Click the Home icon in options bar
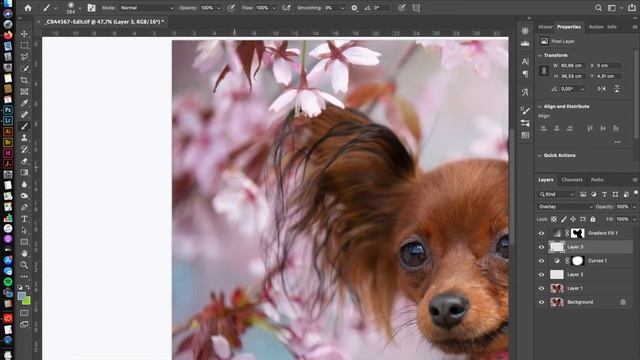The image size is (640, 360). (28, 8)
